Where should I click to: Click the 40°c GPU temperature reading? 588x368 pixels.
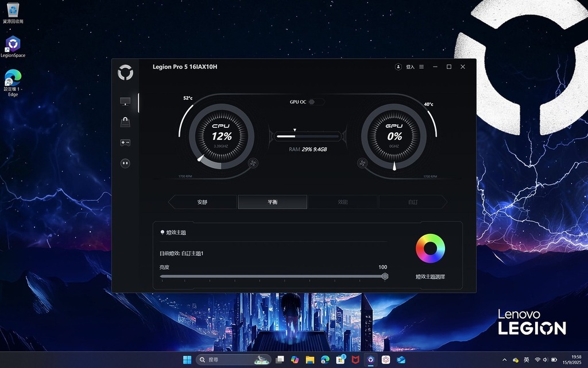pos(428,105)
